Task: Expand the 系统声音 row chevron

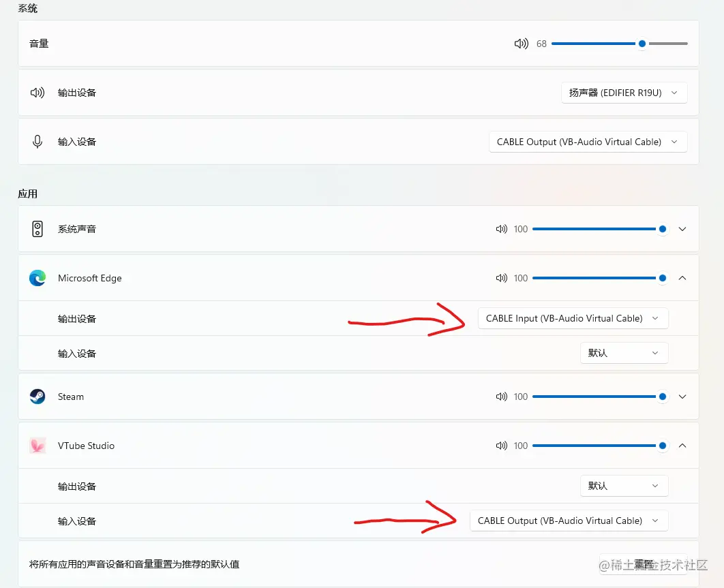Action: coord(682,229)
